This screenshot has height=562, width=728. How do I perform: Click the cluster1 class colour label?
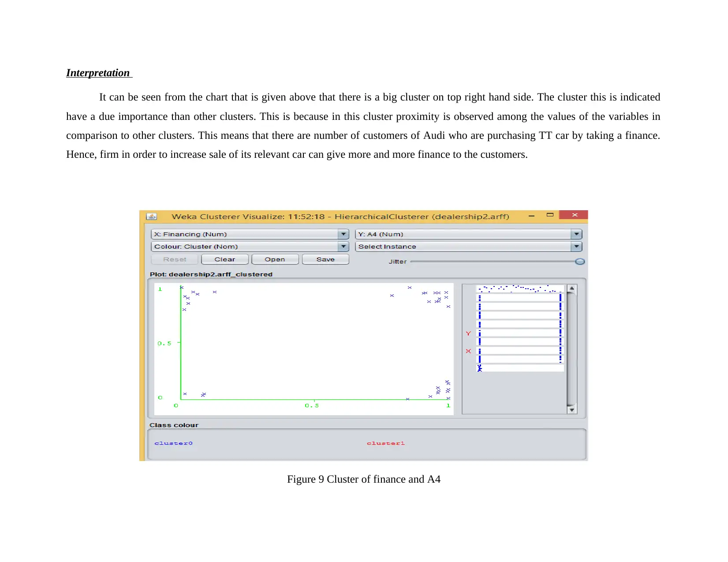pyautogui.click(x=385, y=443)
